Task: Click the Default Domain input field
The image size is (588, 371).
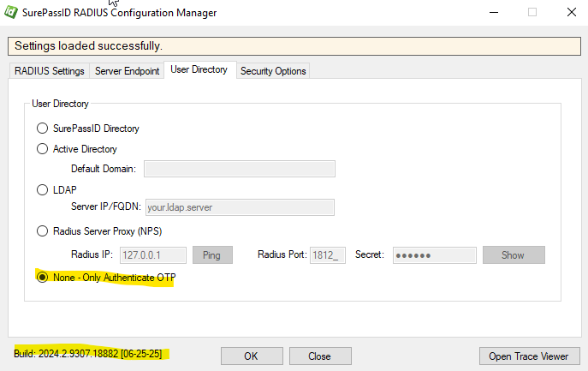Action: [240, 169]
